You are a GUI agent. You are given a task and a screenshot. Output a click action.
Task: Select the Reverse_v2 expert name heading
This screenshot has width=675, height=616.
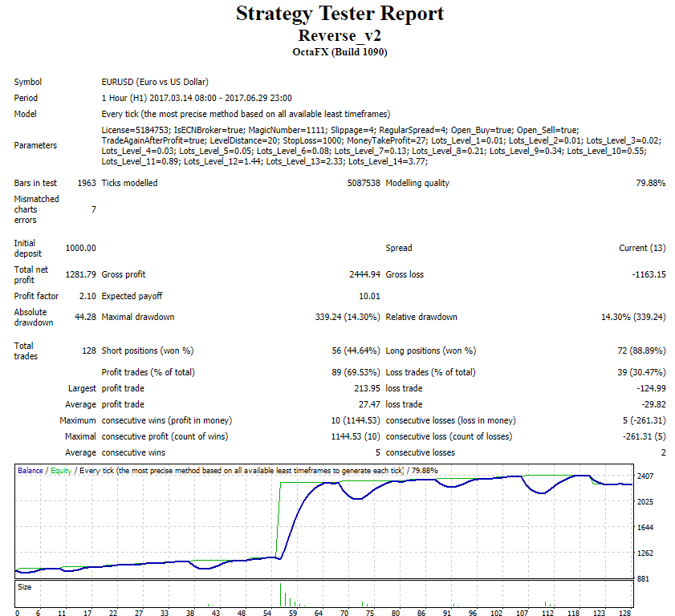tap(340, 36)
